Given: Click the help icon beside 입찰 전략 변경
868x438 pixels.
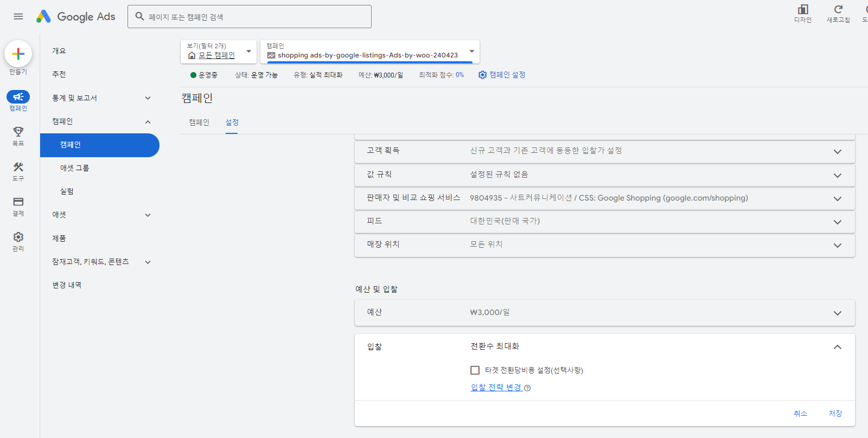Looking at the screenshot, I should click(527, 388).
